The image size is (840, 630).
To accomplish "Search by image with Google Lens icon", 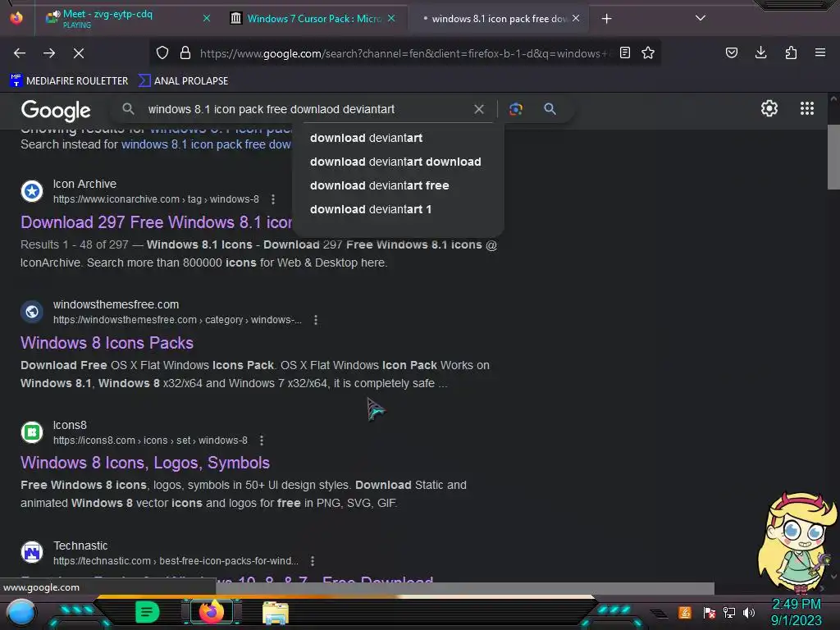I will point(516,109).
